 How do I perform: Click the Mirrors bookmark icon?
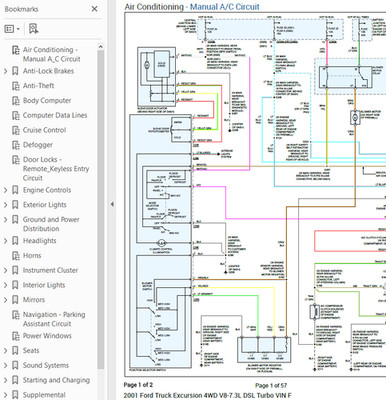click(x=15, y=300)
